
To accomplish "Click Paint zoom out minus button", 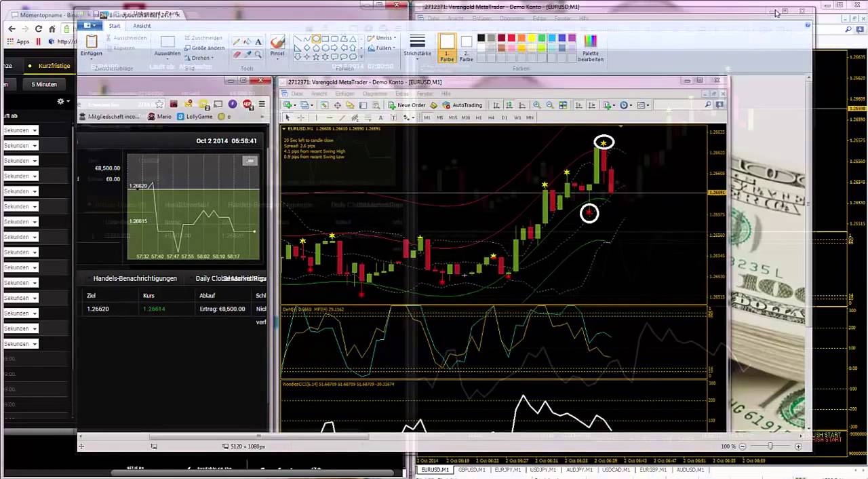I will point(743,446).
